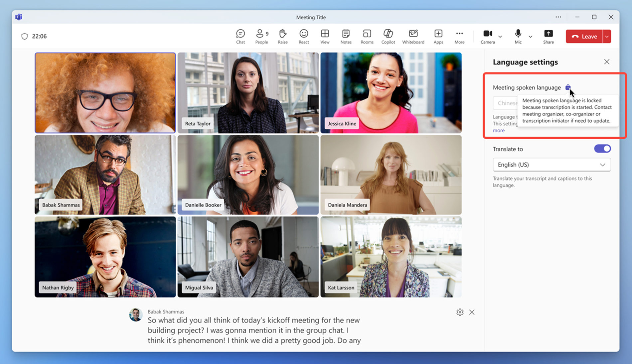Toggle the Camera on or off
The image size is (632, 364).
(x=487, y=36)
